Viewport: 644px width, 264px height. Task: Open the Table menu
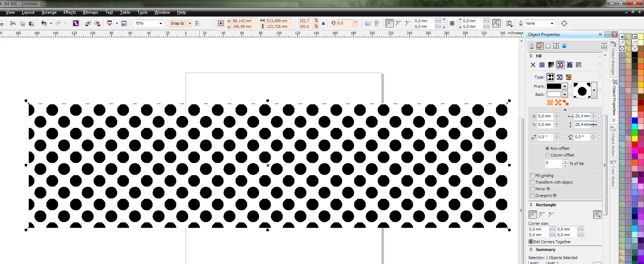tap(125, 12)
